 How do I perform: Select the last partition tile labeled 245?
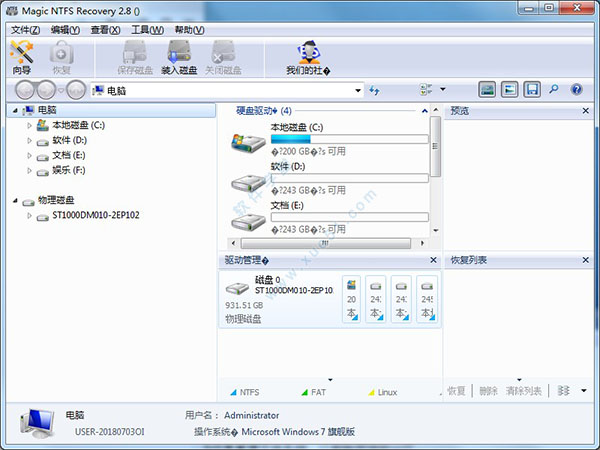click(427, 299)
